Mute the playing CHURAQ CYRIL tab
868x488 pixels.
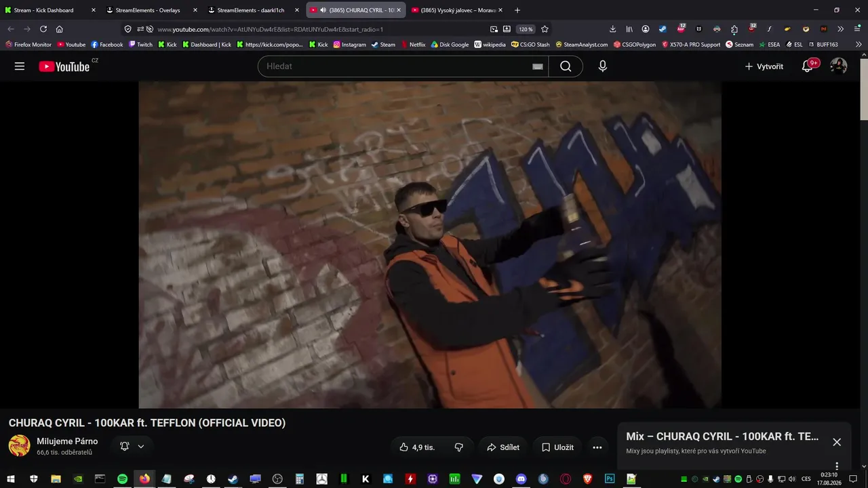(x=323, y=10)
